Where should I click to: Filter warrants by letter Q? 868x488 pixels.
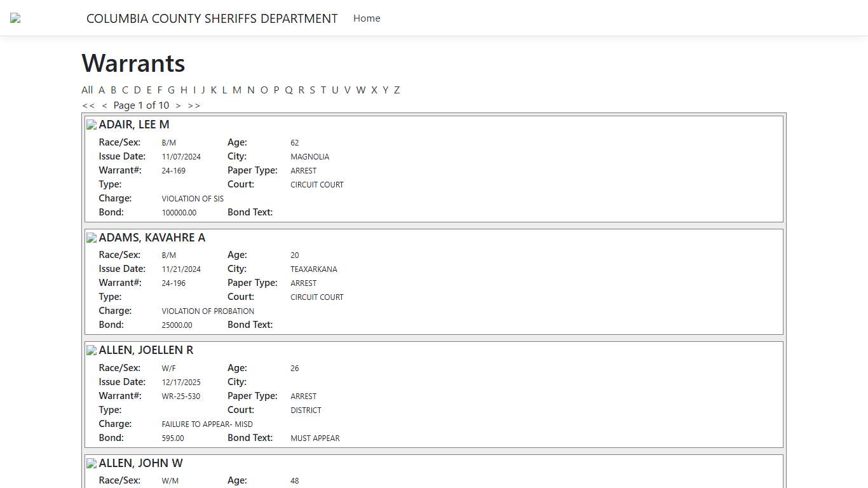[288, 90]
